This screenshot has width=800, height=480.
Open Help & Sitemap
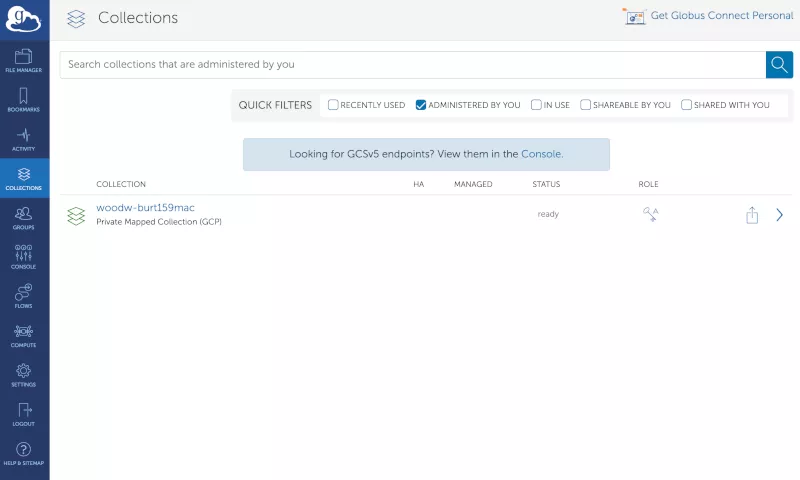point(23,453)
